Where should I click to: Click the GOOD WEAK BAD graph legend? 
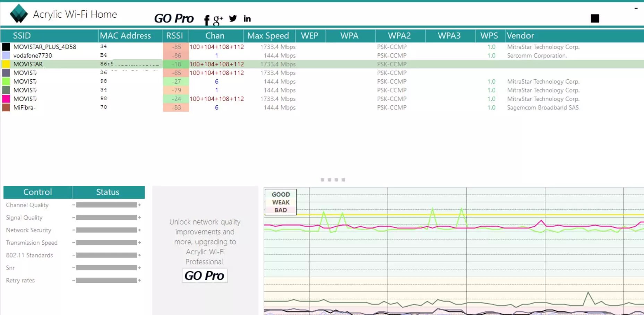(281, 202)
